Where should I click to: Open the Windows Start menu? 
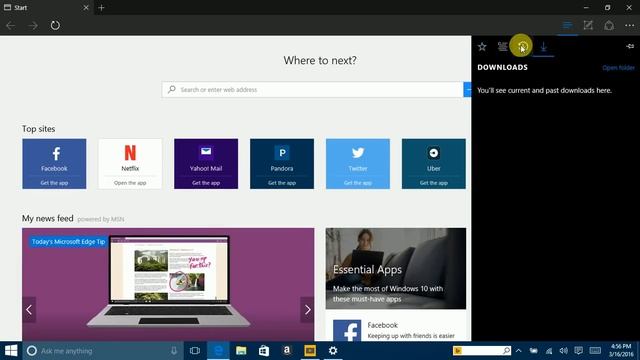click(x=11, y=351)
